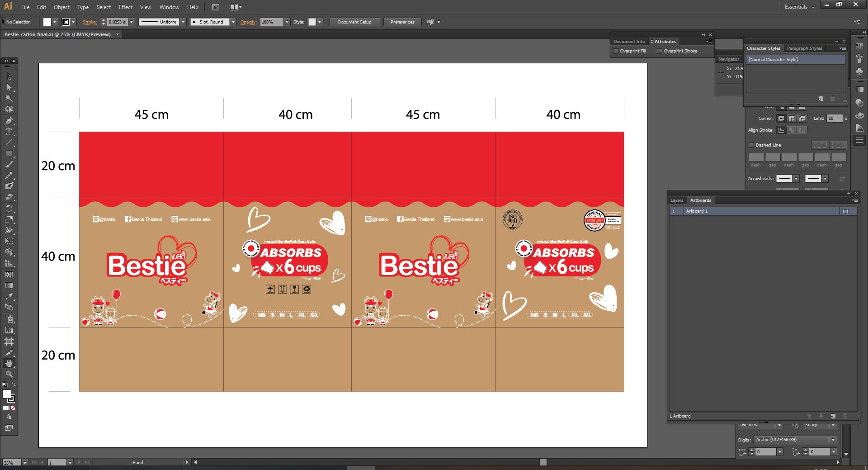Screen dimensions: 868x470
Task: Switch to the Layers tab
Action: tap(677, 200)
